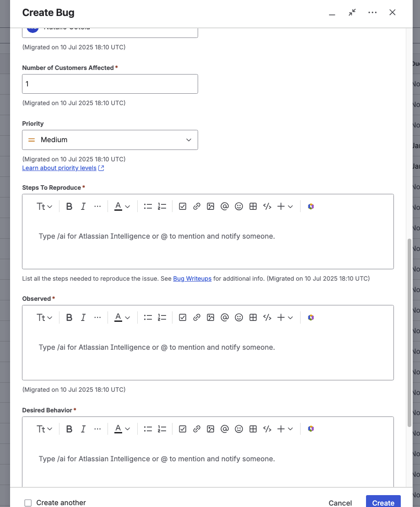Open text color menu in Observed toolbar
The image size is (420, 507).
122,318
